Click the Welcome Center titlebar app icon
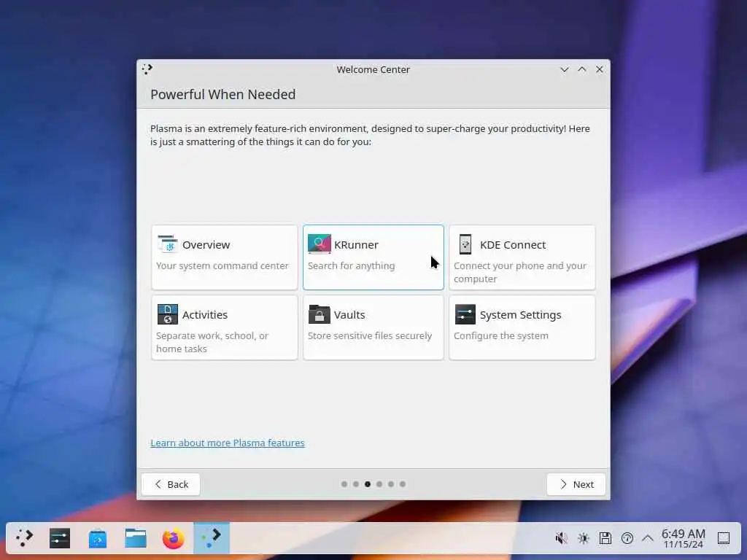This screenshot has width=747, height=560. 147,69
